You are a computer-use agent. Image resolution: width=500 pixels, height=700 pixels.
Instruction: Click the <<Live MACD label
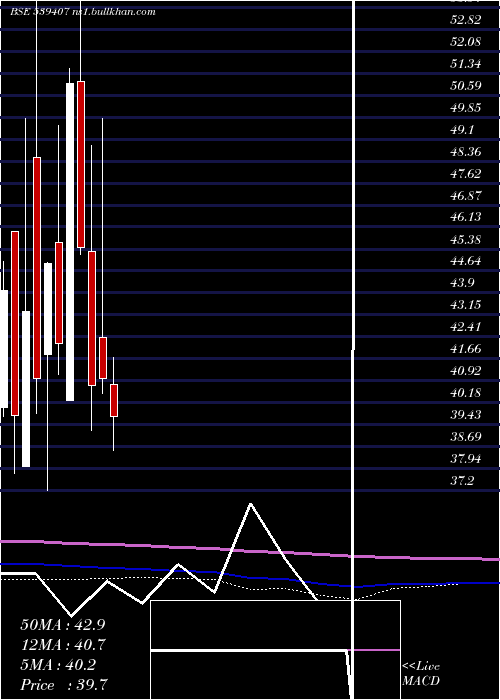(421, 674)
